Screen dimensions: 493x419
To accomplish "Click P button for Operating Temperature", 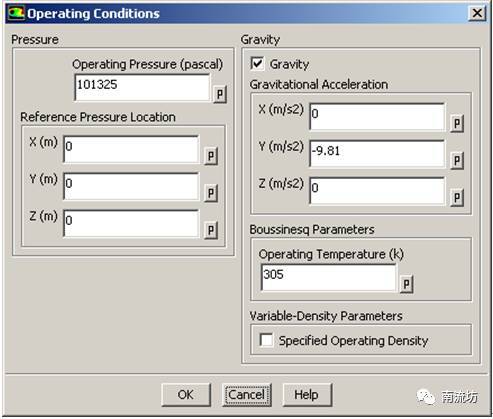I will point(406,284).
